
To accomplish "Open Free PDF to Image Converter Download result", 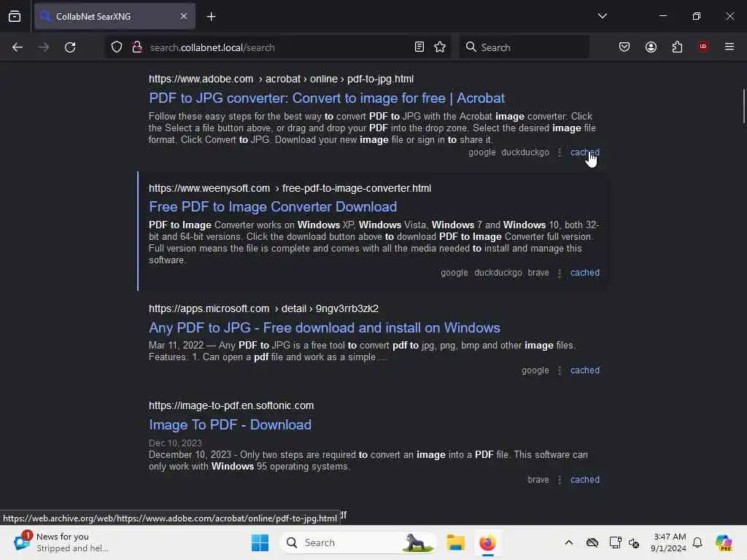I will coord(273,206).
